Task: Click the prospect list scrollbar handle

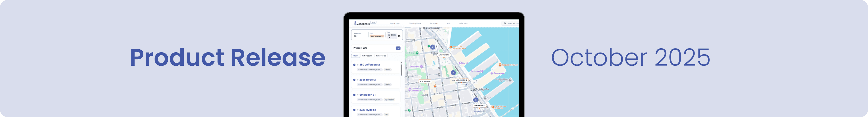Action: (401, 70)
